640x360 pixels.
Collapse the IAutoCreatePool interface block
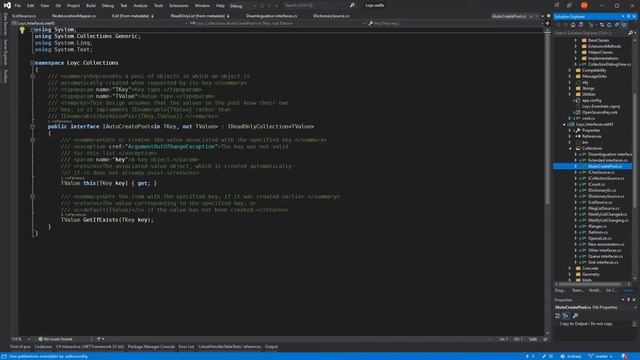coord(33,127)
